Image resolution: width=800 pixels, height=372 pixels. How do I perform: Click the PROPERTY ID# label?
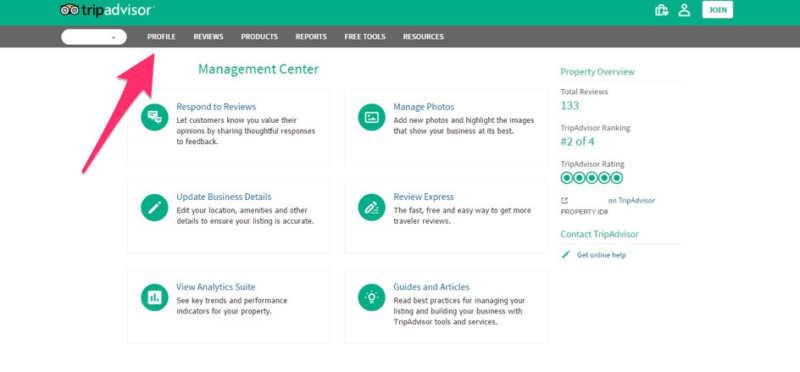point(584,212)
